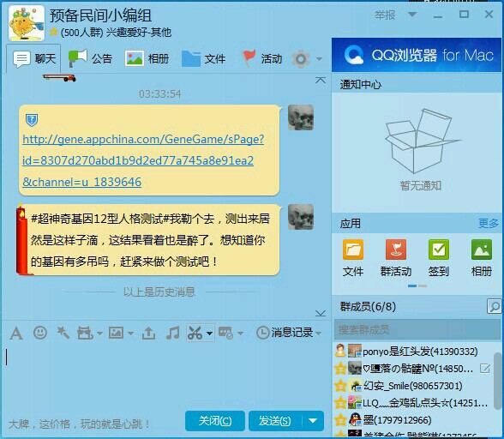
Task: Click the 发送(S) send button
Action: pos(275,421)
